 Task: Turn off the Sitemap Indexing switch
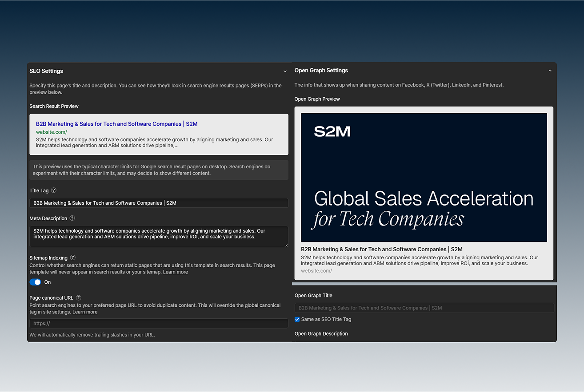tap(35, 282)
